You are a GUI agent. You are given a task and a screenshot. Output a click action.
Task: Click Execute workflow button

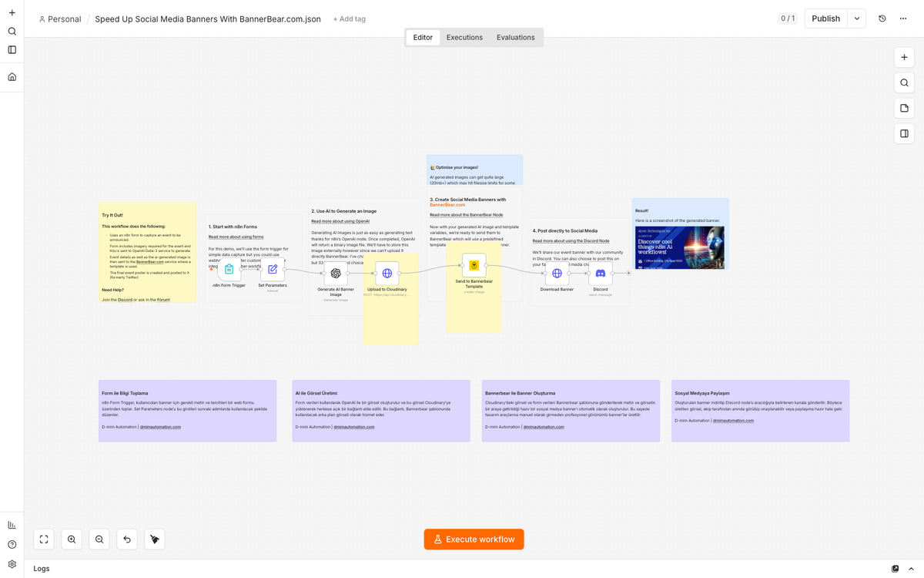coord(474,539)
